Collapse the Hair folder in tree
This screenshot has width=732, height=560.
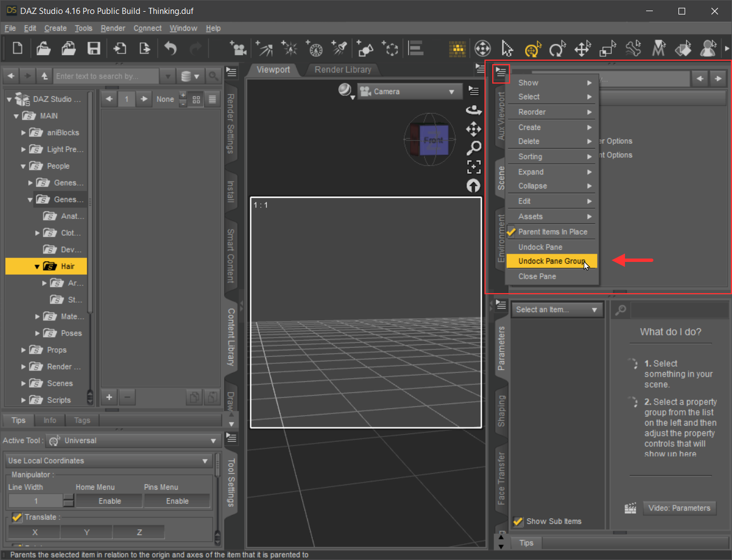pos(37,266)
